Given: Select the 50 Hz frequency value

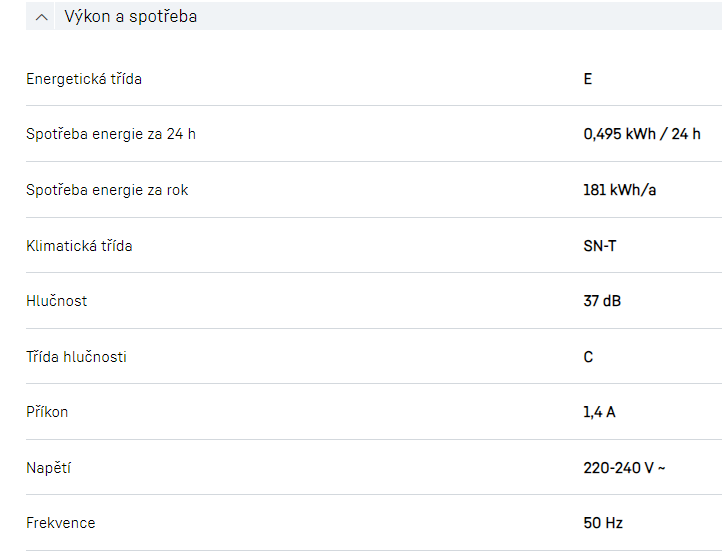Looking at the screenshot, I should 603,523.
